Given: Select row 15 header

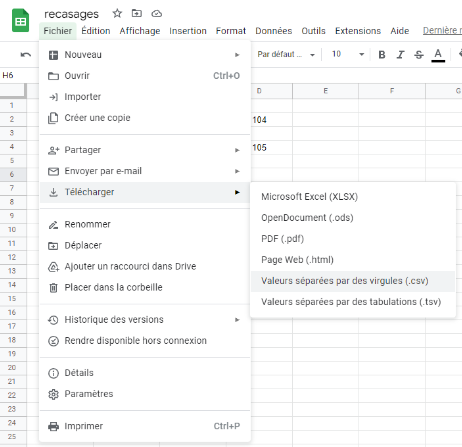Looking at the screenshot, I should 13,298.
